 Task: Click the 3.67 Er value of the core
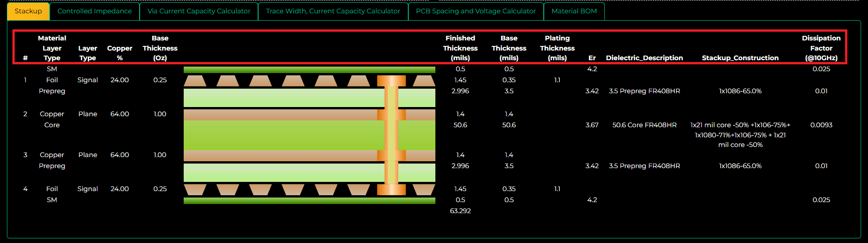point(592,125)
